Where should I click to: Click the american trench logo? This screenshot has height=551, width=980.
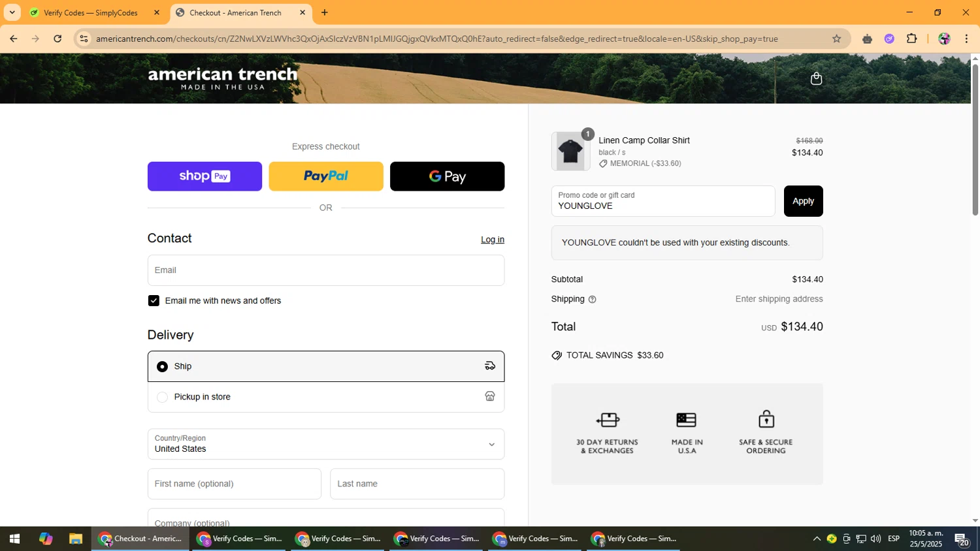coord(223,78)
